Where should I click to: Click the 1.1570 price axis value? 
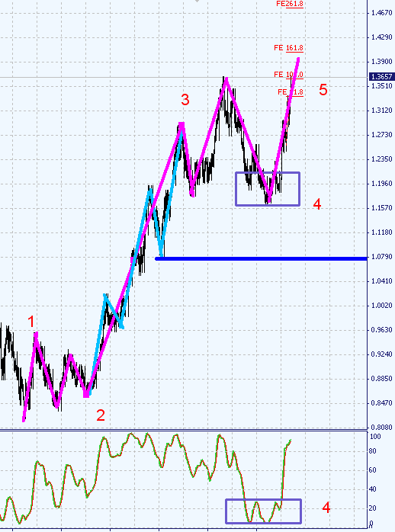382,208
